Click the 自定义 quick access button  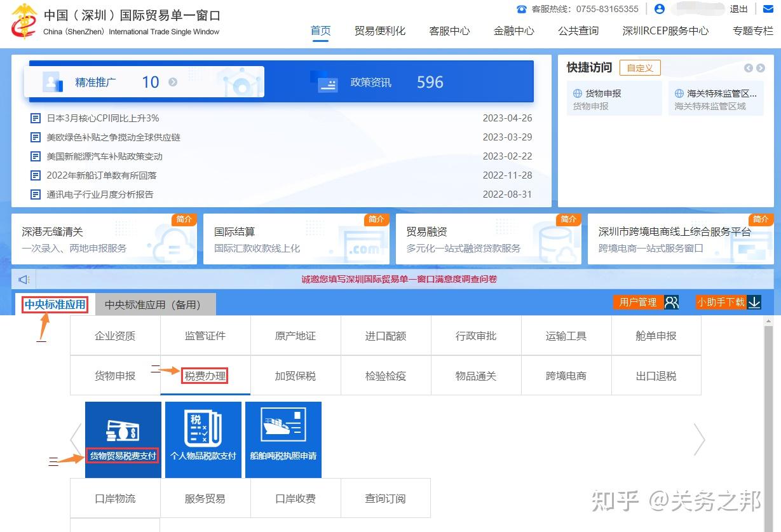coord(640,68)
